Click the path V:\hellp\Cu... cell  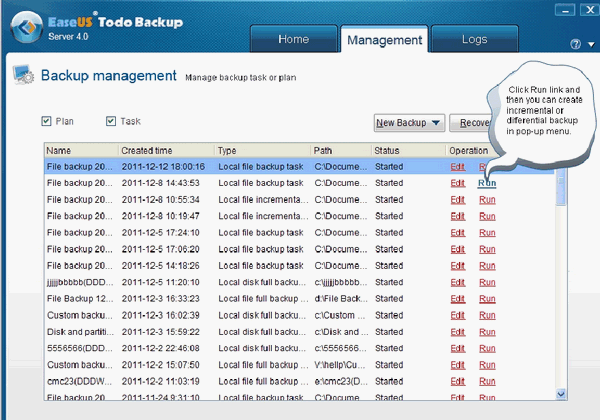coord(340,365)
